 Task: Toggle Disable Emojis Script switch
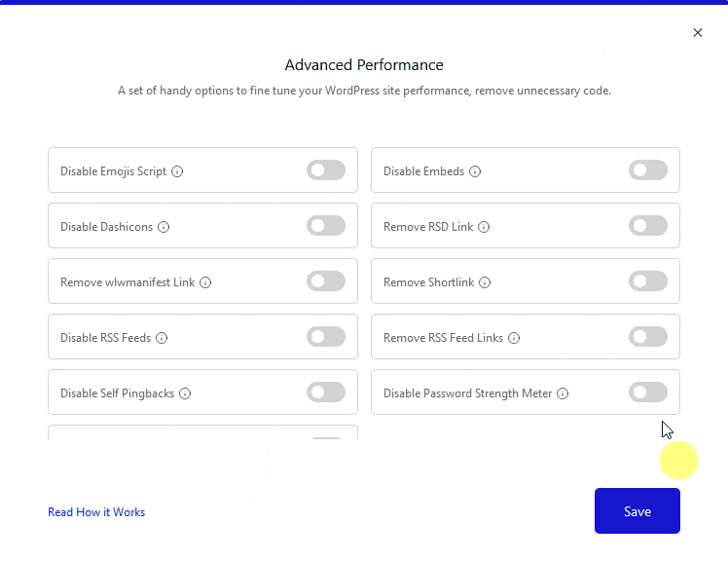click(326, 170)
